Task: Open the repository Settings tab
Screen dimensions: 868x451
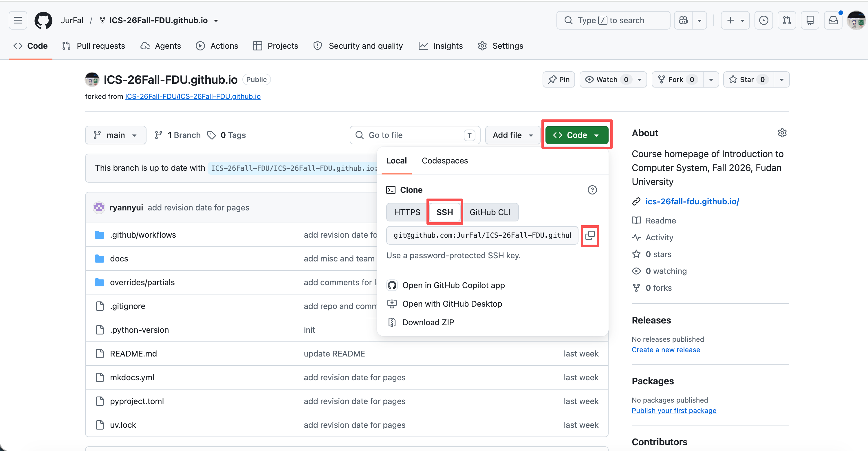Action: pyautogui.click(x=501, y=46)
